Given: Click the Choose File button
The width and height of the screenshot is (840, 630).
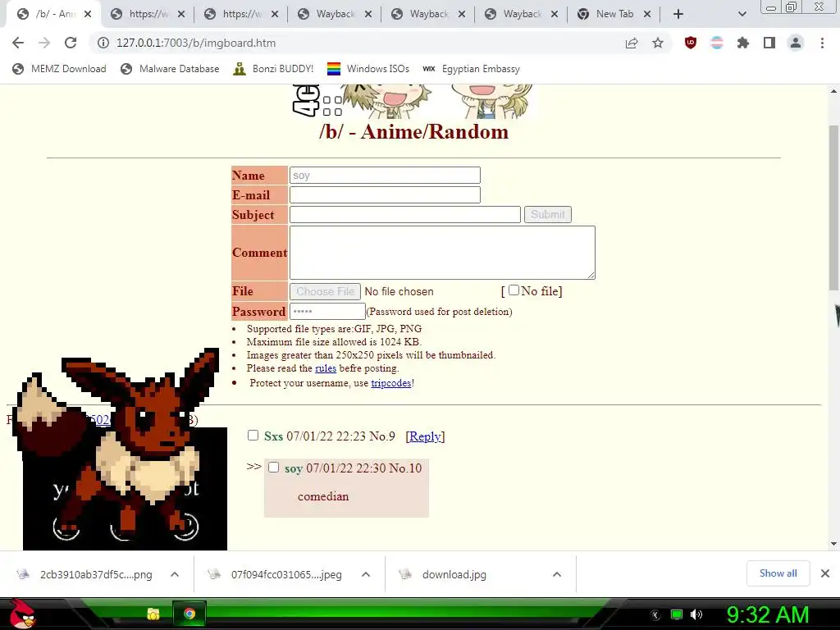Looking at the screenshot, I should tap(325, 291).
